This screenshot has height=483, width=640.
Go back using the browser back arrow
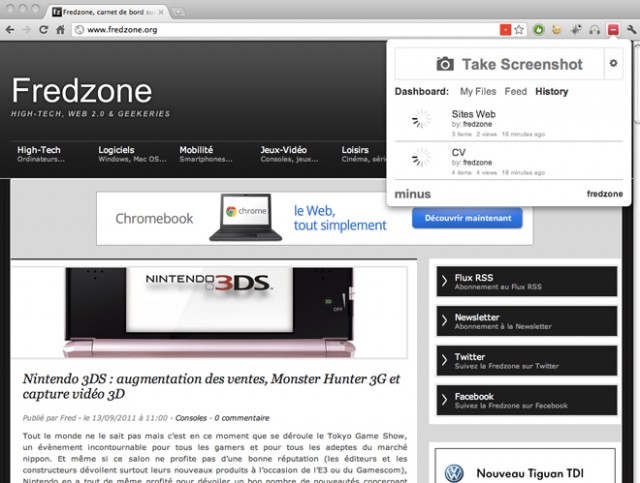coord(10,30)
